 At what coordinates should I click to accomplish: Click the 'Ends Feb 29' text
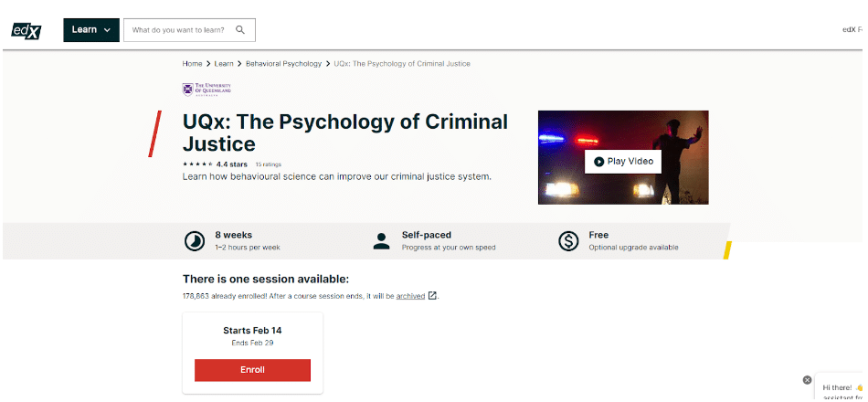252,343
